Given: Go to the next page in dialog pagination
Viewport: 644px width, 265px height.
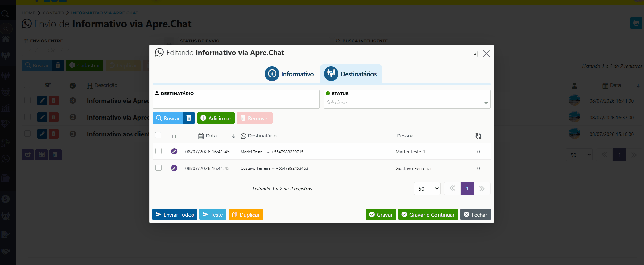Looking at the screenshot, I should [x=482, y=188].
